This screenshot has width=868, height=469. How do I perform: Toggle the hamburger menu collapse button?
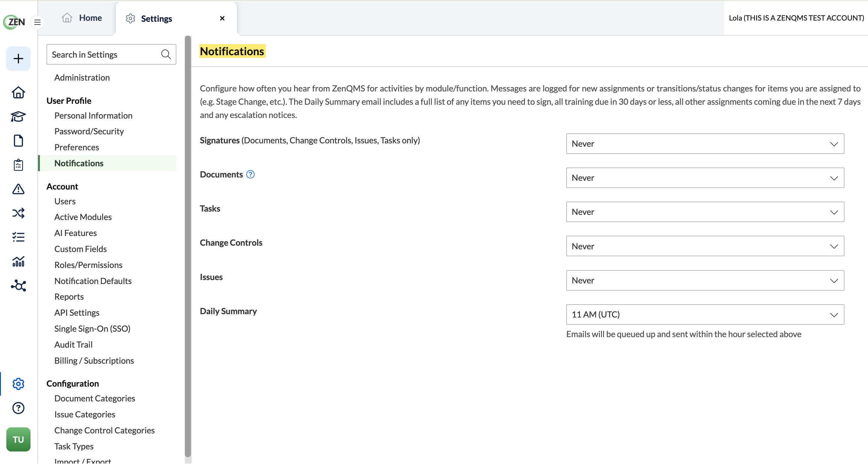(x=37, y=22)
